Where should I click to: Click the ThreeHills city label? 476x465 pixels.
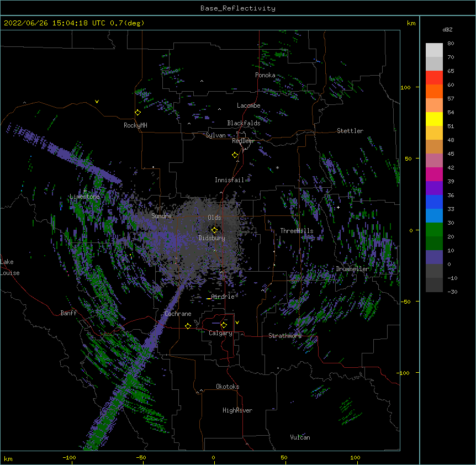pos(297,231)
